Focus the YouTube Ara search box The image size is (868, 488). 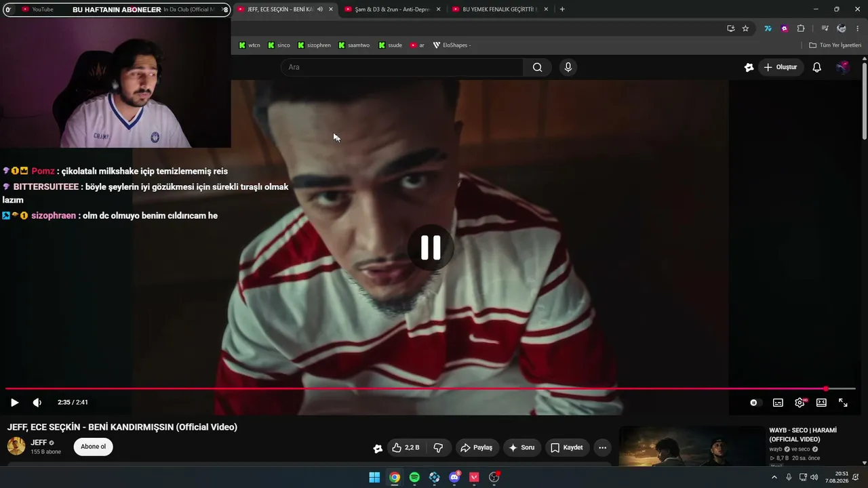[401, 67]
